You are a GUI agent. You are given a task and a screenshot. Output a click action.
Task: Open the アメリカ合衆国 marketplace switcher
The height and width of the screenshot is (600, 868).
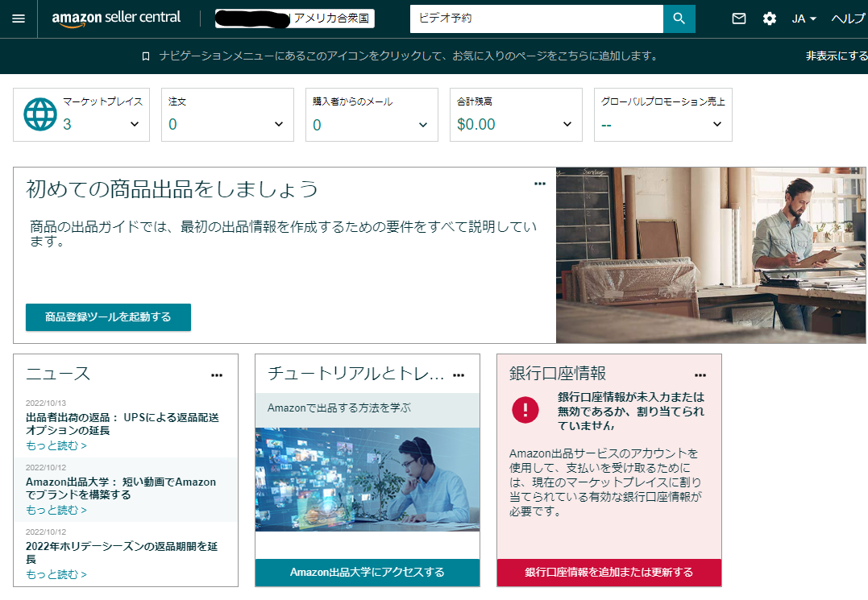(x=294, y=19)
